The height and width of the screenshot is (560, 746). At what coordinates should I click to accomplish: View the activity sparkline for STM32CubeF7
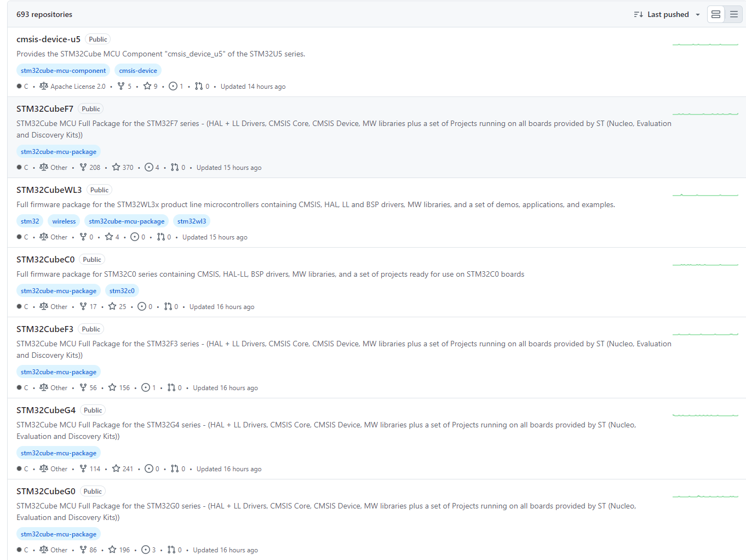705,113
